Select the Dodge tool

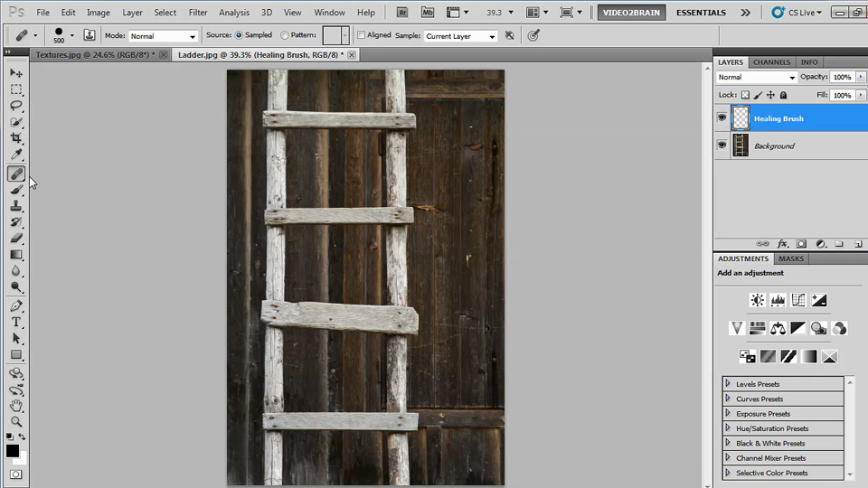click(x=16, y=286)
